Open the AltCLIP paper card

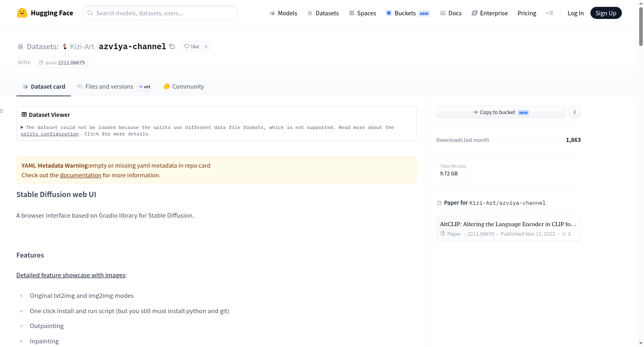point(508,228)
